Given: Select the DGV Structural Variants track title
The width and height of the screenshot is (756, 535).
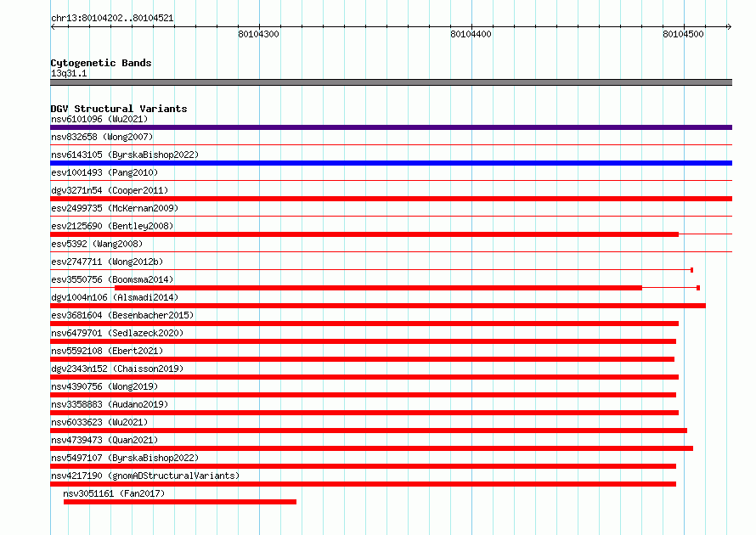Looking at the screenshot, I should [x=119, y=109].
